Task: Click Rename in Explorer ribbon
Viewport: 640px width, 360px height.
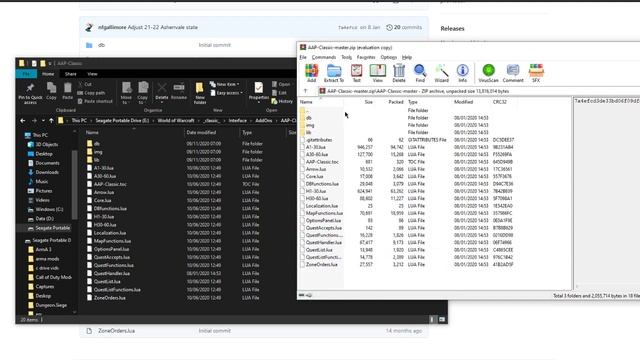Action: (179, 91)
